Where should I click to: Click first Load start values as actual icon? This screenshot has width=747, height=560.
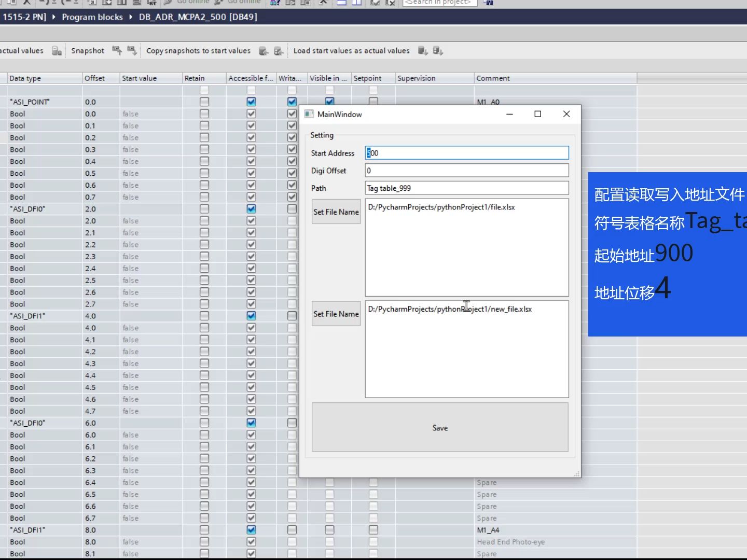coord(423,51)
